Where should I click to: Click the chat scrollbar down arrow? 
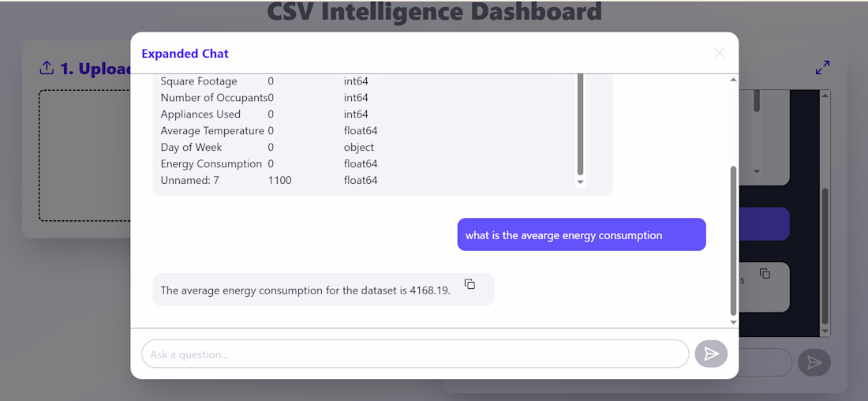[x=734, y=322]
